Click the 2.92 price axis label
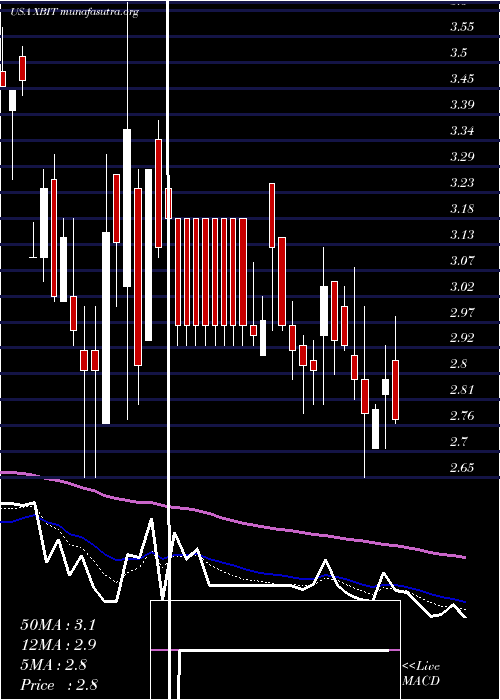Screen dimensions: 500x700 (x=462, y=338)
